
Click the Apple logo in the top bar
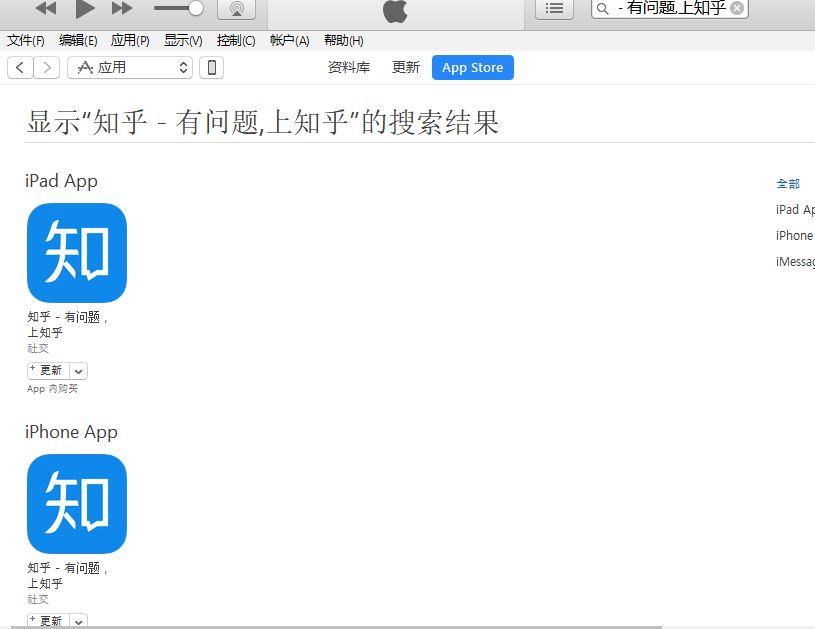pyautogui.click(x=394, y=12)
